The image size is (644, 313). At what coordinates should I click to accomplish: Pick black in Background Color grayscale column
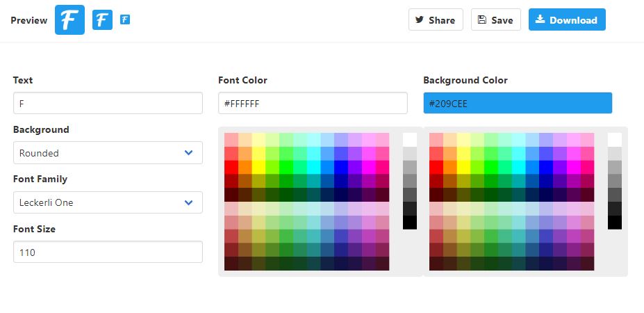click(614, 223)
